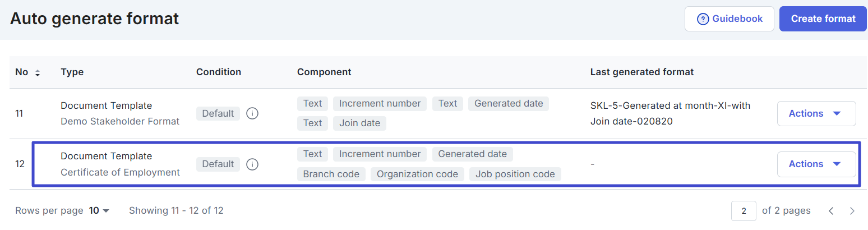Go to the previous page arrow
Viewport: 868px width, 230px height.
[831, 211]
